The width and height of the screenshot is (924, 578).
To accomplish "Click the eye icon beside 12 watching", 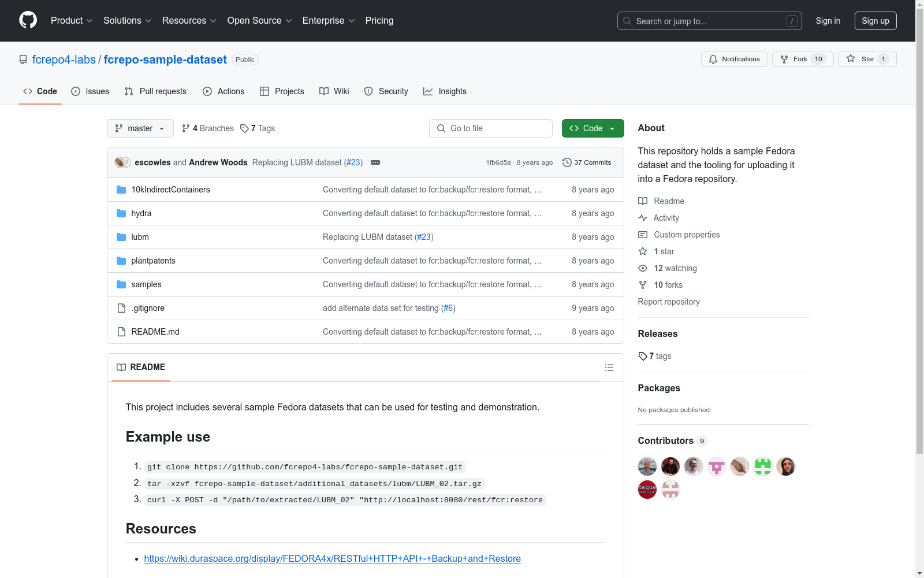I will click(x=643, y=268).
